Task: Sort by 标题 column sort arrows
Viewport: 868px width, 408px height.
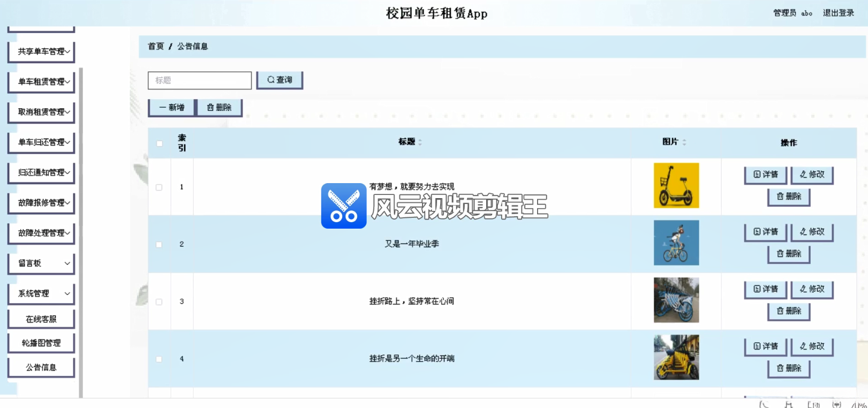Action: tap(420, 142)
